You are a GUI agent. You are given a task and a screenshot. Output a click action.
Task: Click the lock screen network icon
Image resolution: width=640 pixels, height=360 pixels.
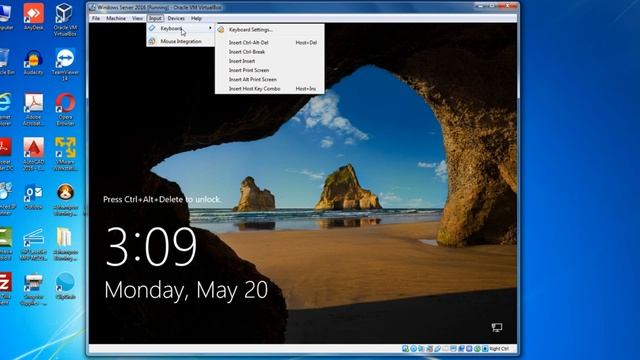[497, 327]
